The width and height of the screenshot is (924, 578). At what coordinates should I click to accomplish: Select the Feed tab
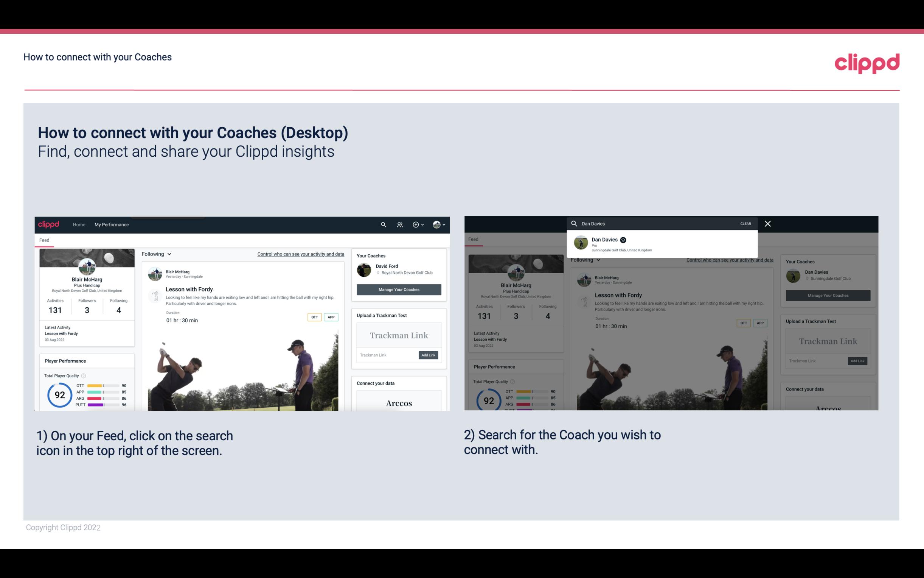(x=44, y=239)
